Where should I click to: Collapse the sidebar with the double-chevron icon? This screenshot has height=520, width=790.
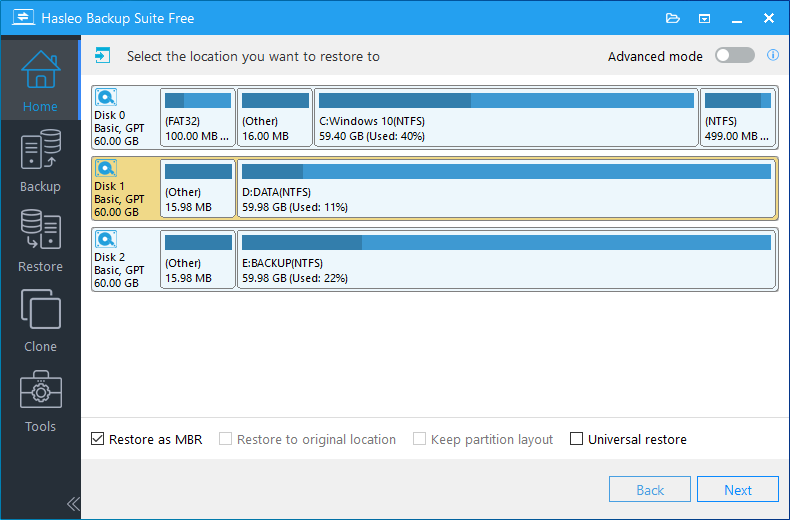[x=73, y=504]
